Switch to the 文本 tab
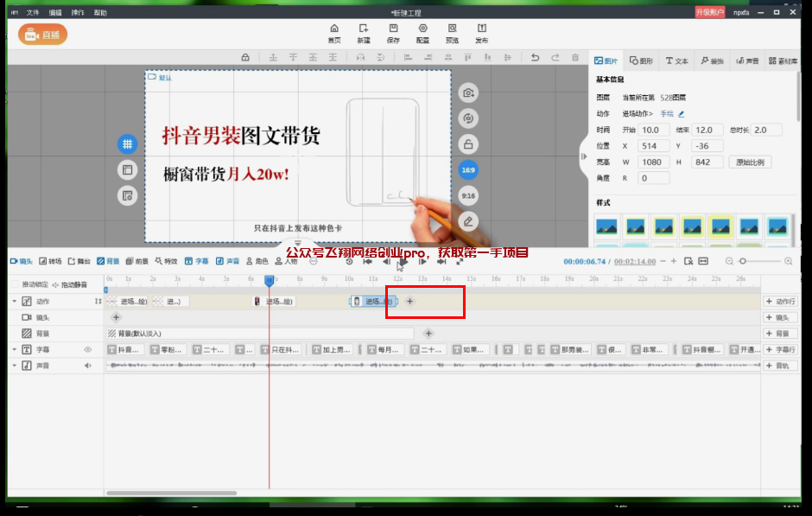 (676, 61)
